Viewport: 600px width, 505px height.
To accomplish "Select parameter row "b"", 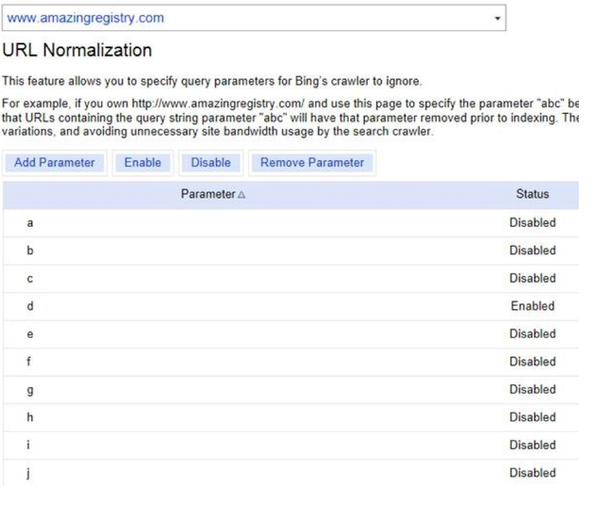I will pos(291,251).
